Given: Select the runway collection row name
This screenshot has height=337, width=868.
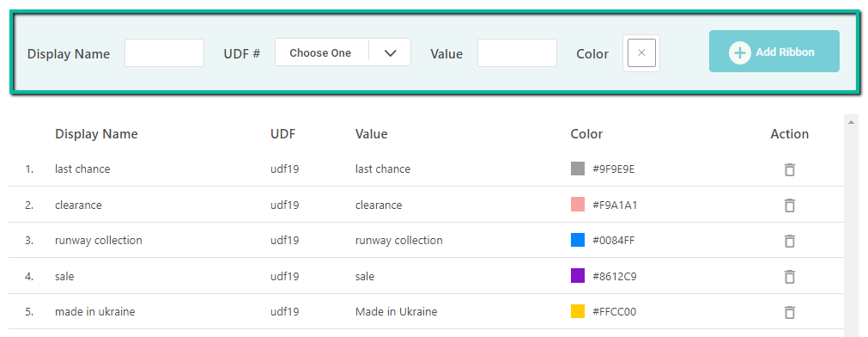Looking at the screenshot, I should [99, 240].
